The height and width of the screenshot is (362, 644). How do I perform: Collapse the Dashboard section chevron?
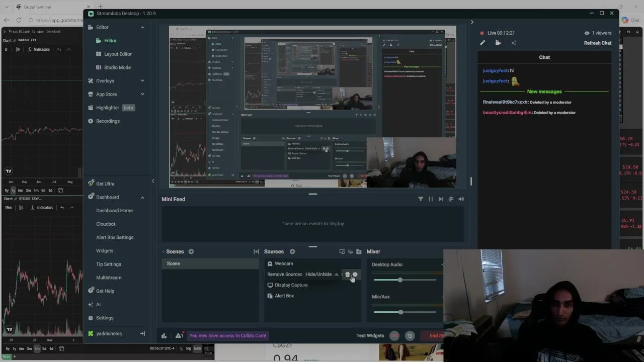pos(142,197)
